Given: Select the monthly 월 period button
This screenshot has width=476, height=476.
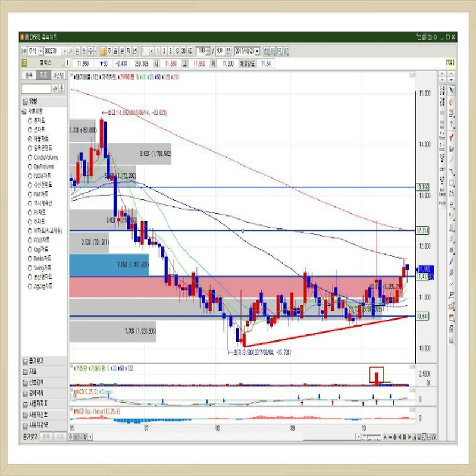Looking at the screenshot, I should coord(115,51).
